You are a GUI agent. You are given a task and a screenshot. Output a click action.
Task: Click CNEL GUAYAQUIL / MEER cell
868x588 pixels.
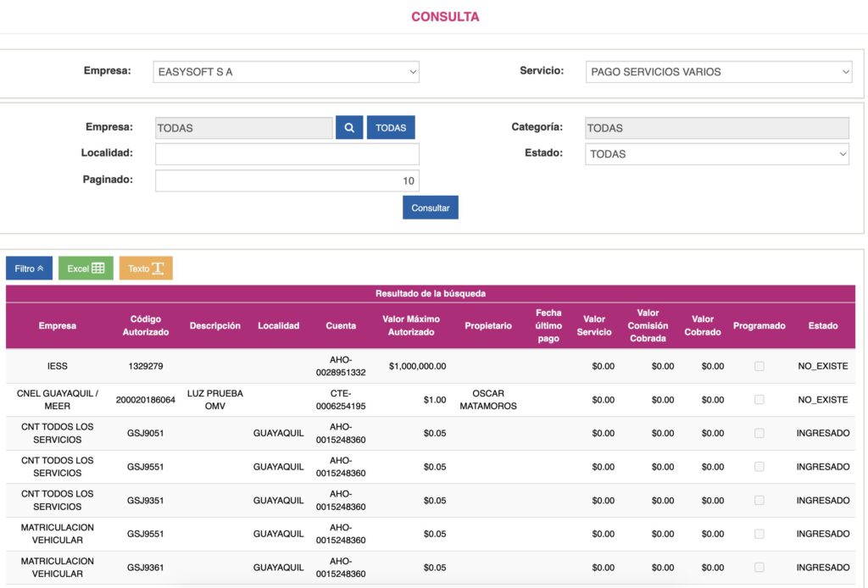[x=58, y=399]
